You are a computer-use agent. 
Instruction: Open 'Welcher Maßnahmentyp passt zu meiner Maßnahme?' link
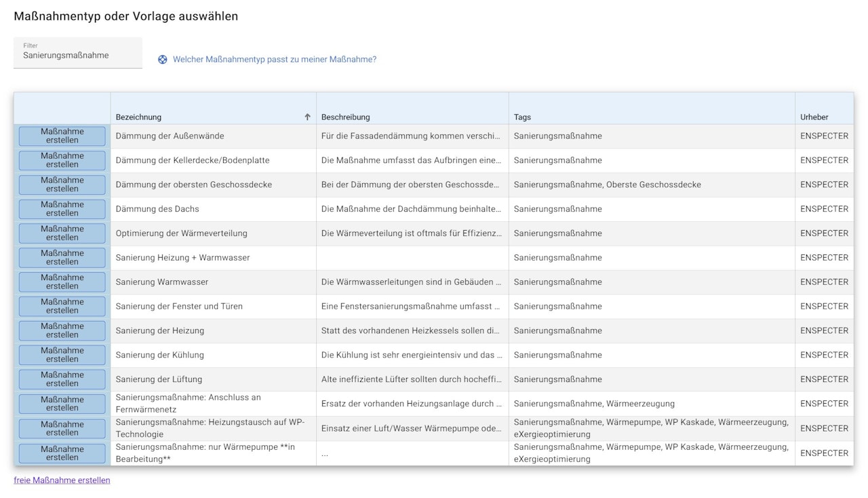coord(274,60)
